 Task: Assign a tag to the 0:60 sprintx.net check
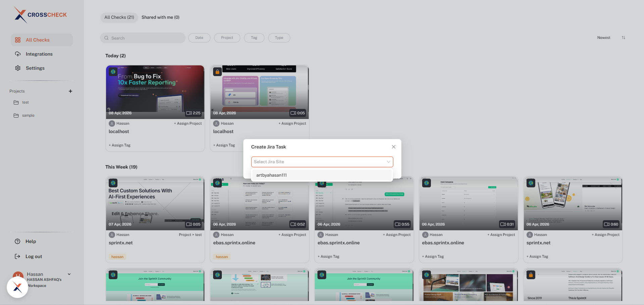point(537,256)
